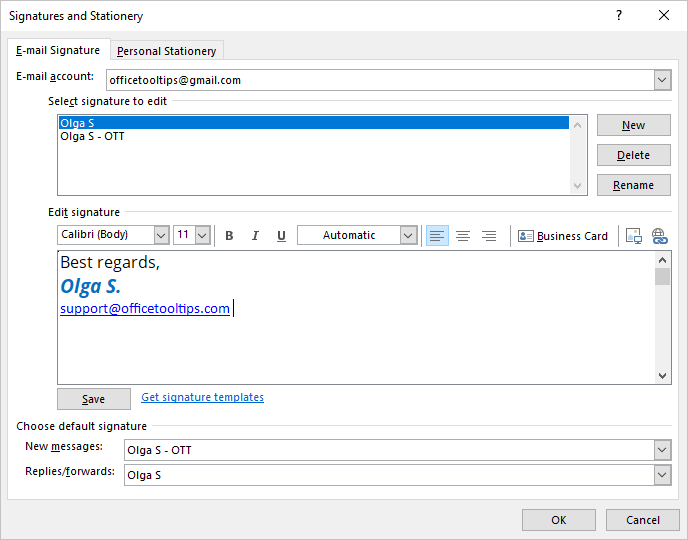This screenshot has height=540, width=688.
Task: Align signature text right
Action: (x=489, y=236)
